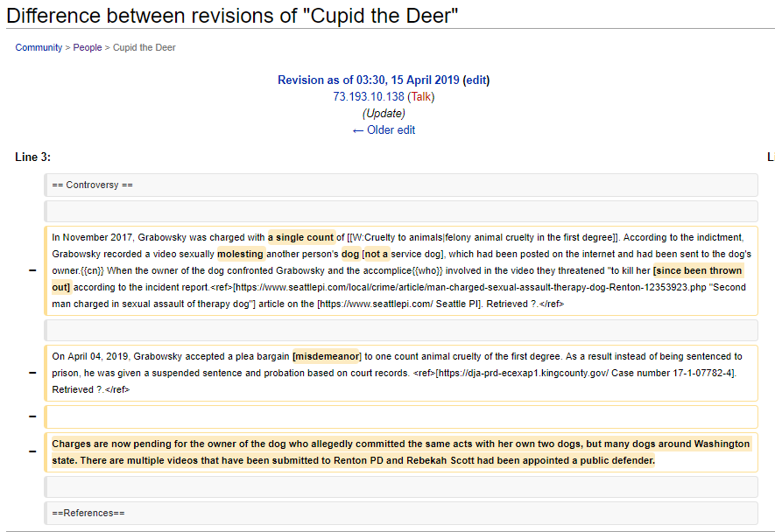
Task: Click the seattlepi.com article URL text
Action: (x=469, y=288)
